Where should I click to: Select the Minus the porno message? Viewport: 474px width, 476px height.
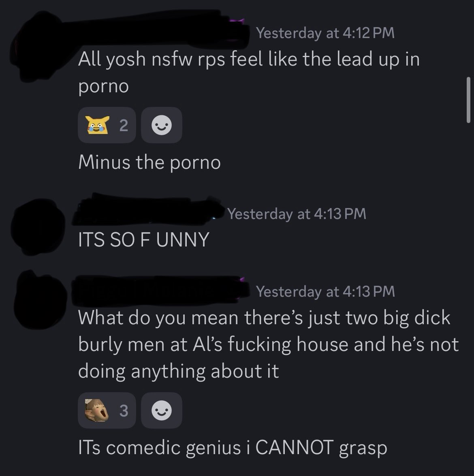point(149,162)
